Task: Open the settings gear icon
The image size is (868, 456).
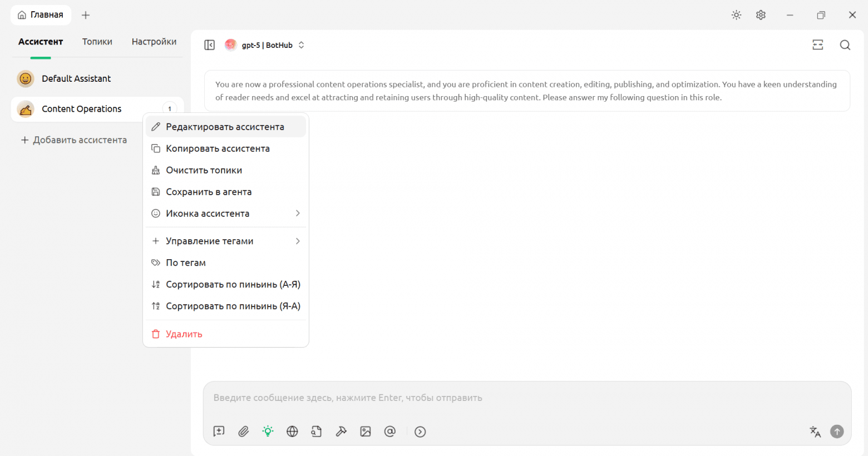Action: tap(761, 15)
